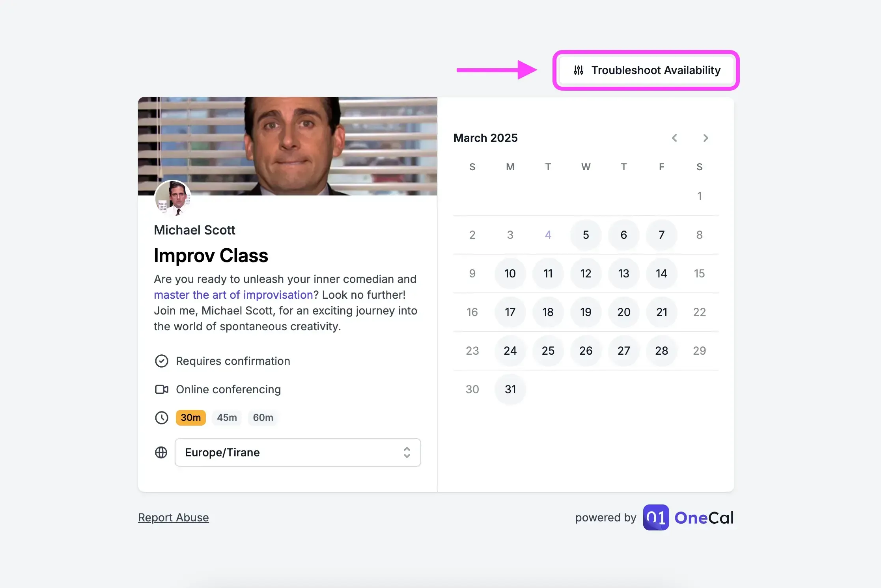Screen dimensions: 881x588
Task: Select the 45m duration option
Action: [226, 418]
